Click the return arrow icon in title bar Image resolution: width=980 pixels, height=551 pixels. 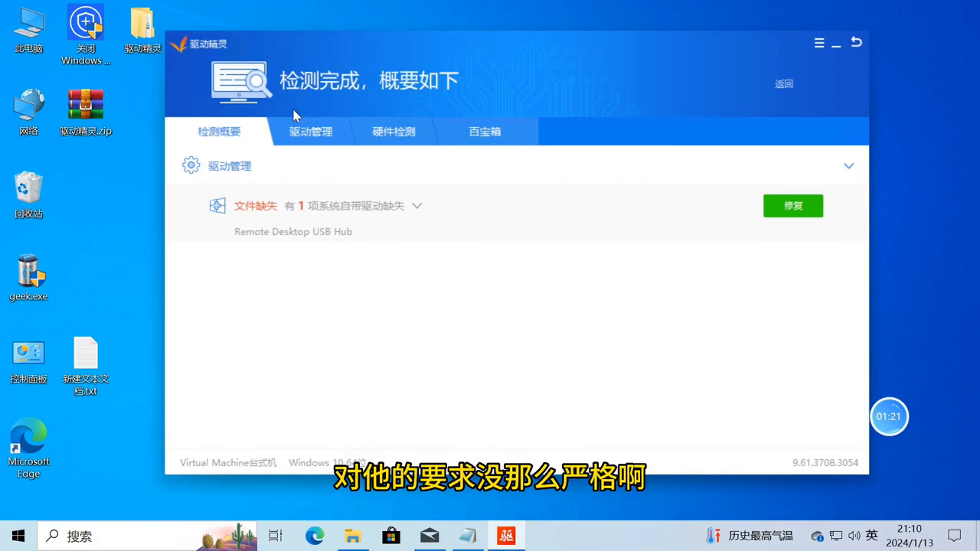(857, 43)
